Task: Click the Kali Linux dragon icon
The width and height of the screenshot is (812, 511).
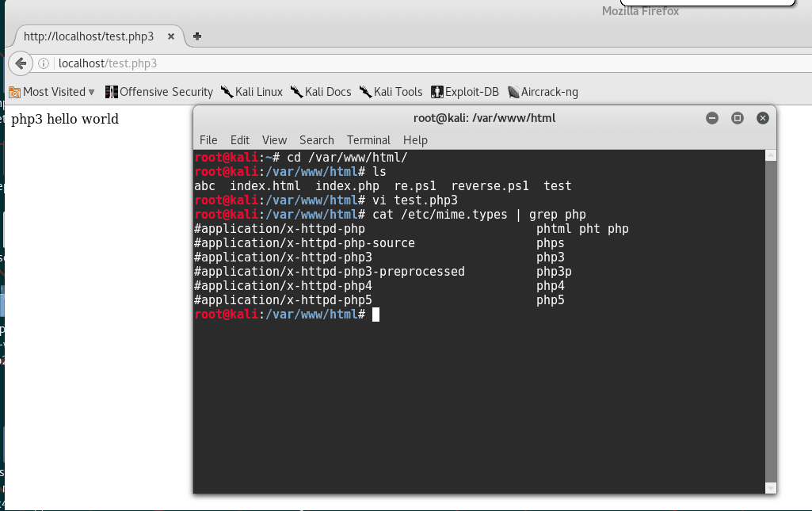Action: pos(227,92)
